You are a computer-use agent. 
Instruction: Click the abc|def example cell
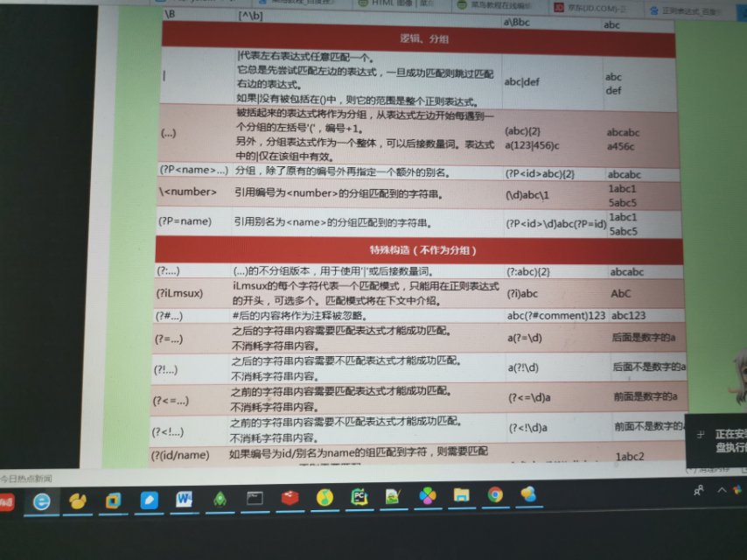[x=521, y=82]
